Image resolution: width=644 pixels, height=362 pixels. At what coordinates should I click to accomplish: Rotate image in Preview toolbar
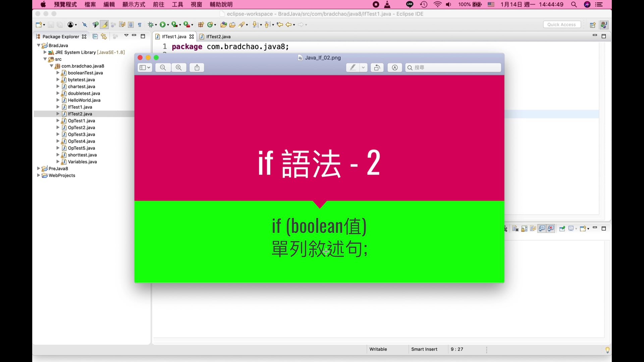(377, 68)
